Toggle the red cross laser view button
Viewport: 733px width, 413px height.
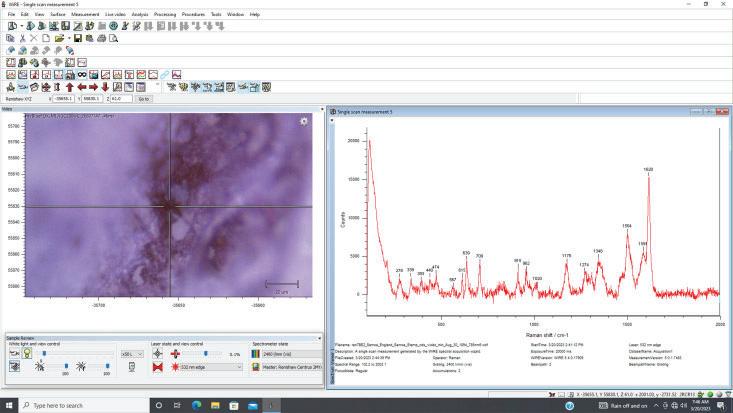175,354
